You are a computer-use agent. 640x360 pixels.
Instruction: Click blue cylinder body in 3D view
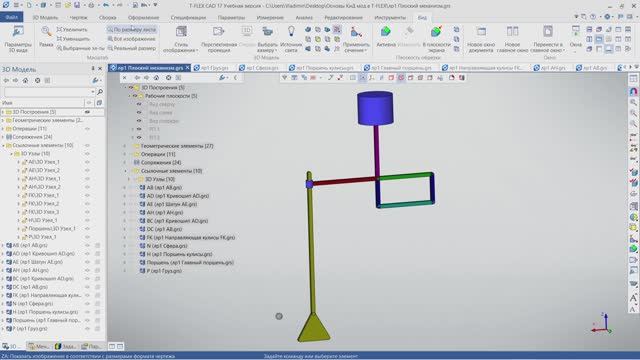(x=375, y=108)
